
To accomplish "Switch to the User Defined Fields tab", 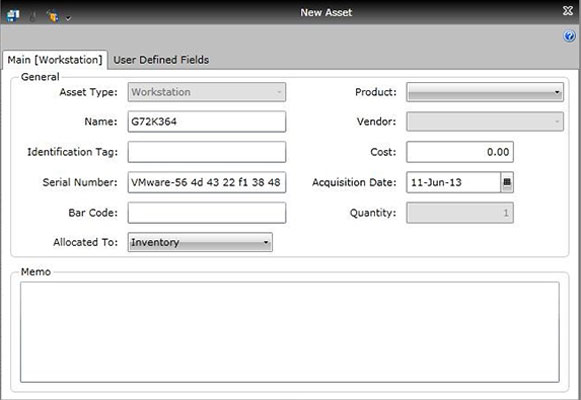I will [x=161, y=60].
